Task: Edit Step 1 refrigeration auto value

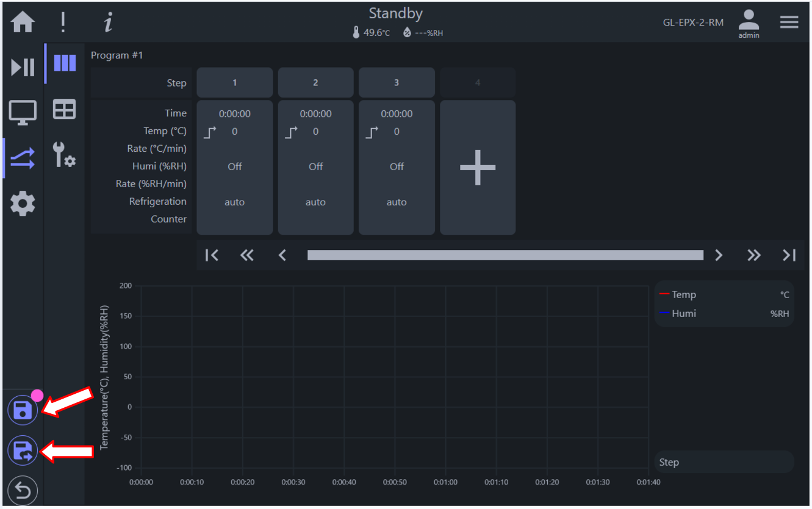Action: tap(235, 202)
